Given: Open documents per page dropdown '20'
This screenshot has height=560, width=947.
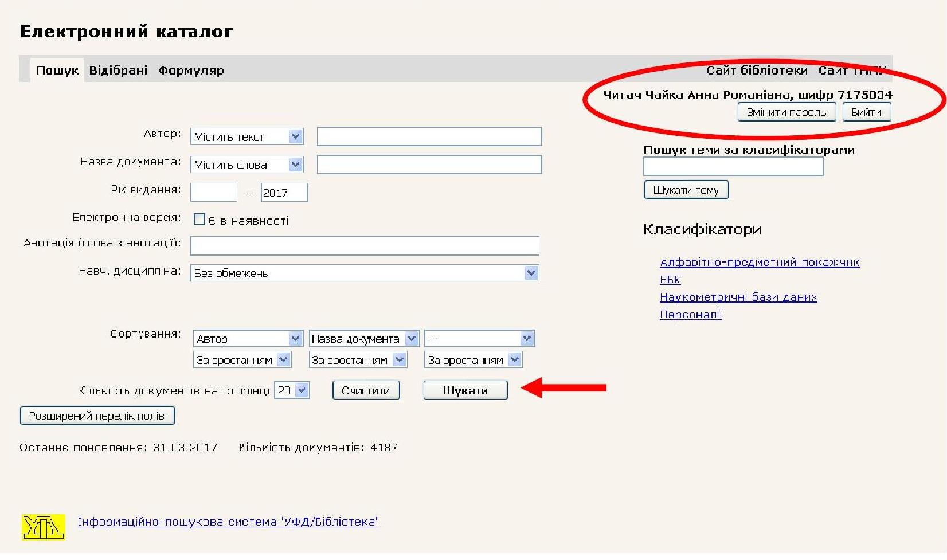Looking at the screenshot, I should 292,390.
